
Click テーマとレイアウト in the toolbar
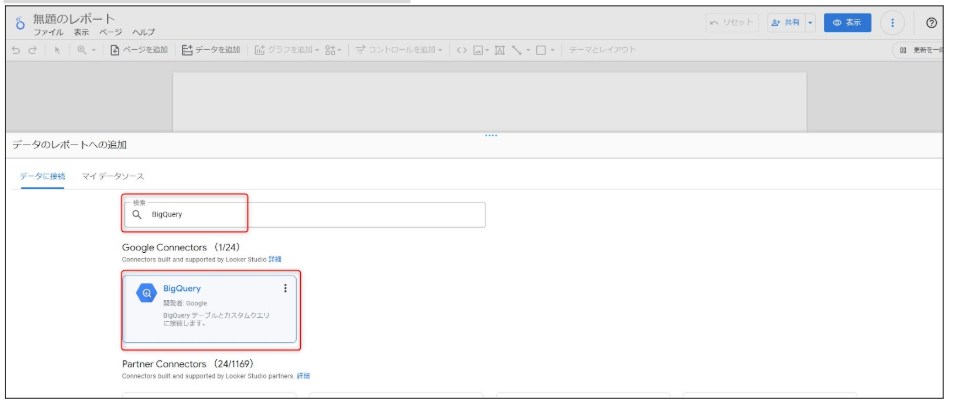click(602, 50)
